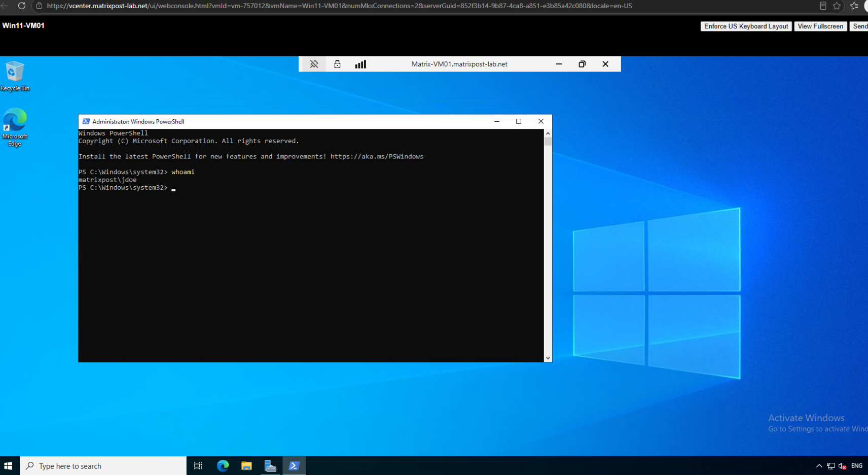This screenshot has width=868, height=475.
Task: Click PowerShell scrollbar down arrow
Action: coord(548,358)
